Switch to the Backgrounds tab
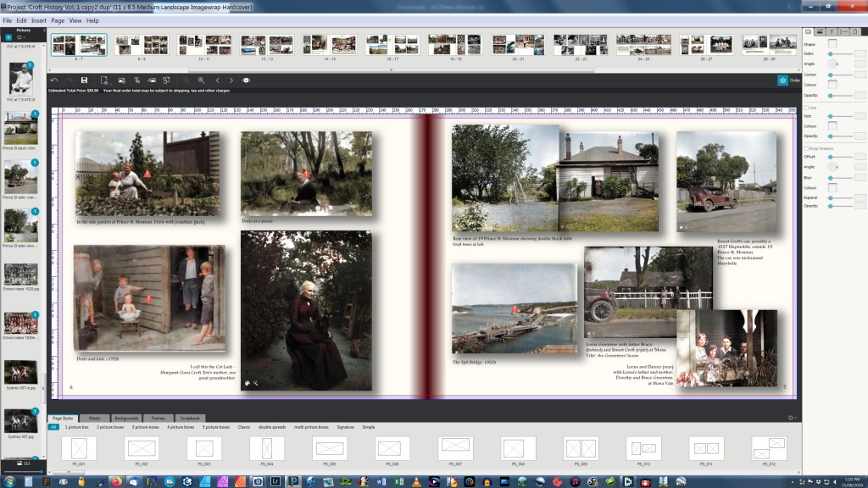This screenshot has width=868, height=488. (126, 419)
